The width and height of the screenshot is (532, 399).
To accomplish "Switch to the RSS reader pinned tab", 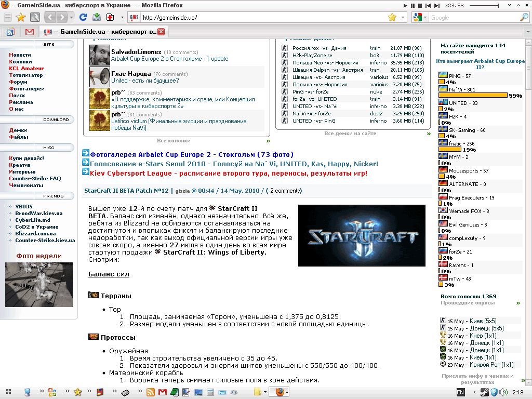I will pyautogui.click(x=11, y=32).
